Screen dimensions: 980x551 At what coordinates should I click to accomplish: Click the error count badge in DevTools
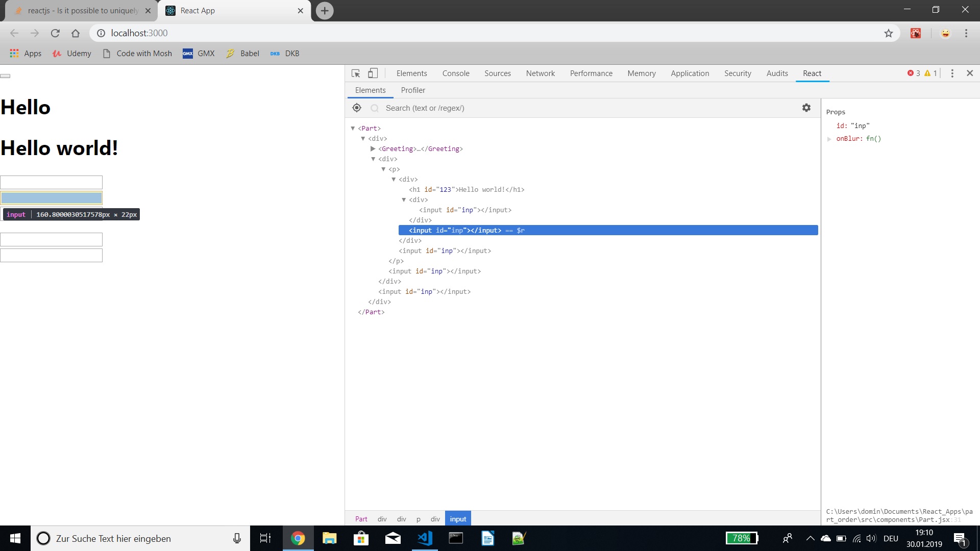coord(914,73)
